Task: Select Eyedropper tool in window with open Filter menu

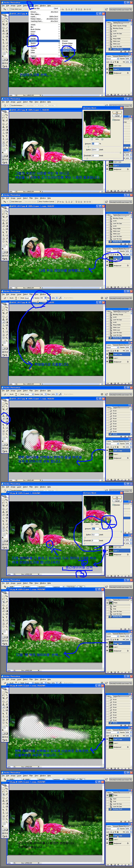Action: coord(7,46)
